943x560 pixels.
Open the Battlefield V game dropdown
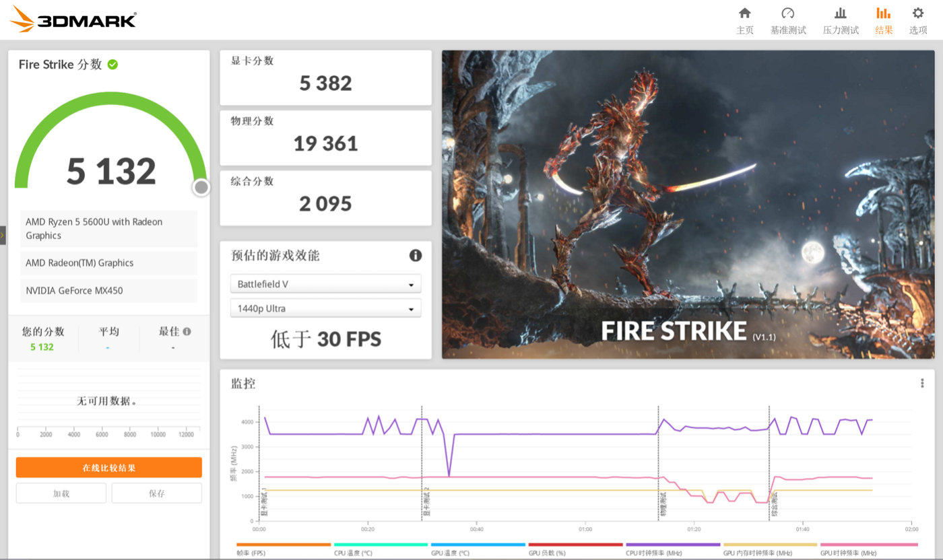tap(326, 284)
